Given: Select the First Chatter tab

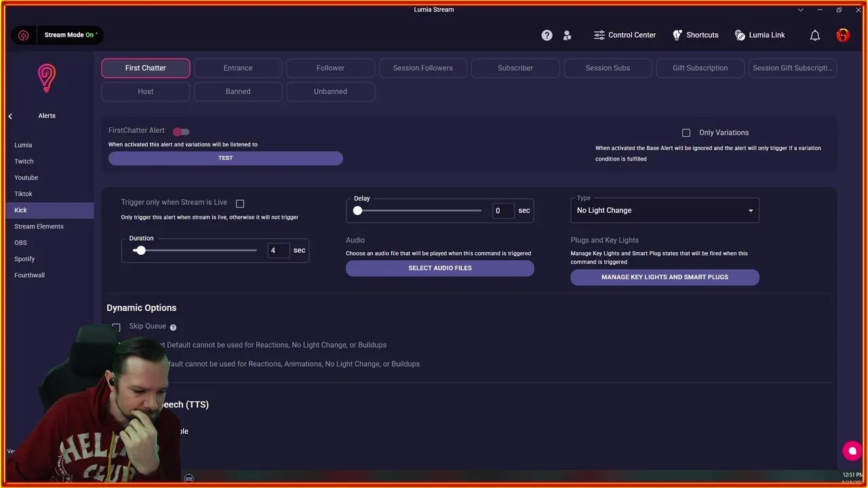Looking at the screenshot, I should tap(146, 68).
